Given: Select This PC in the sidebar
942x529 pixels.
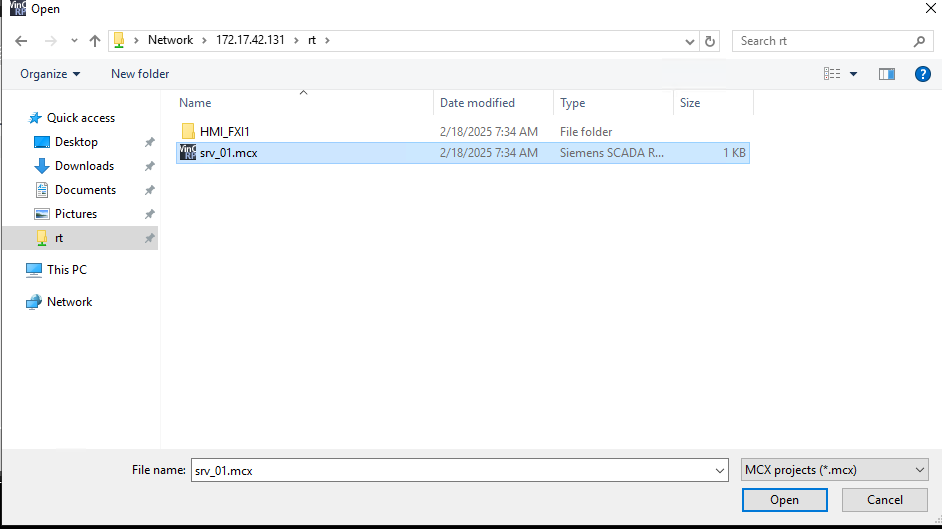Looking at the screenshot, I should click(67, 270).
